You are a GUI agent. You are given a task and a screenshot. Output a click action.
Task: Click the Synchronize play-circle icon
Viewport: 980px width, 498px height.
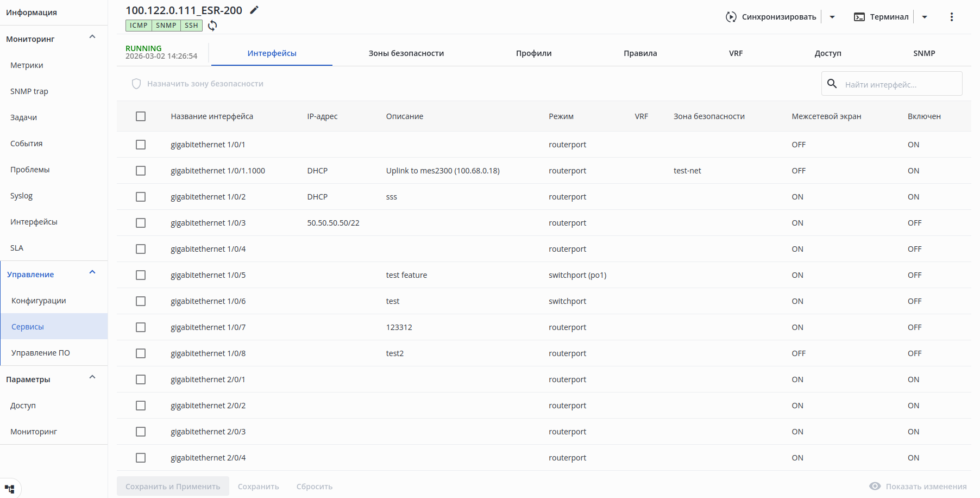[731, 17]
